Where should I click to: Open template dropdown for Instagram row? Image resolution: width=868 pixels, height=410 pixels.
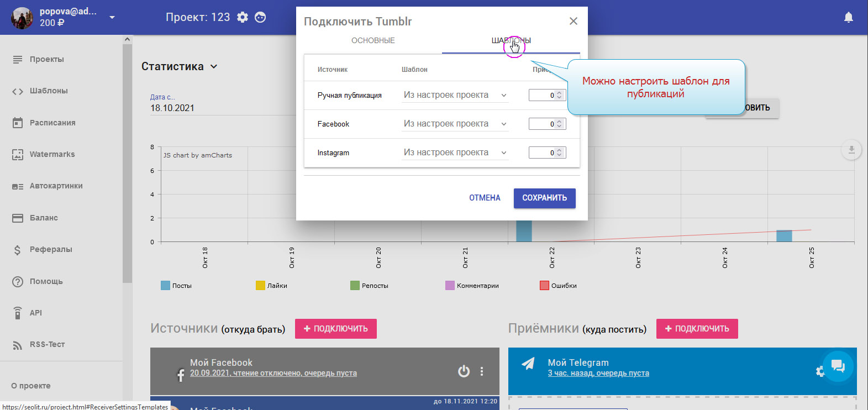click(455, 153)
